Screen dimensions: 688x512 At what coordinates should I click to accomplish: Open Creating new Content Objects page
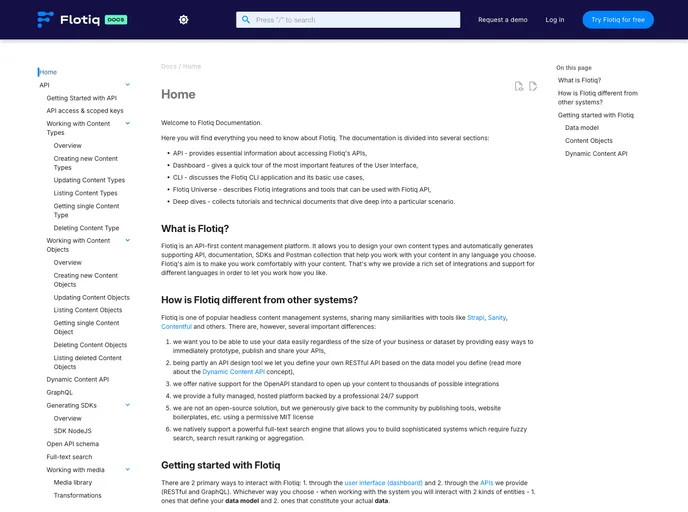[x=86, y=280]
